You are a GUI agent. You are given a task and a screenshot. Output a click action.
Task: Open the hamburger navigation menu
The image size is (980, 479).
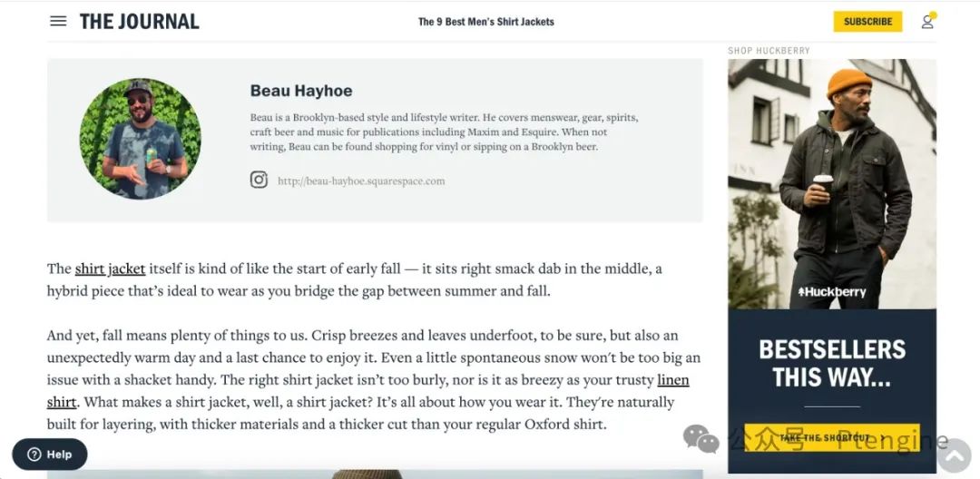point(58,21)
